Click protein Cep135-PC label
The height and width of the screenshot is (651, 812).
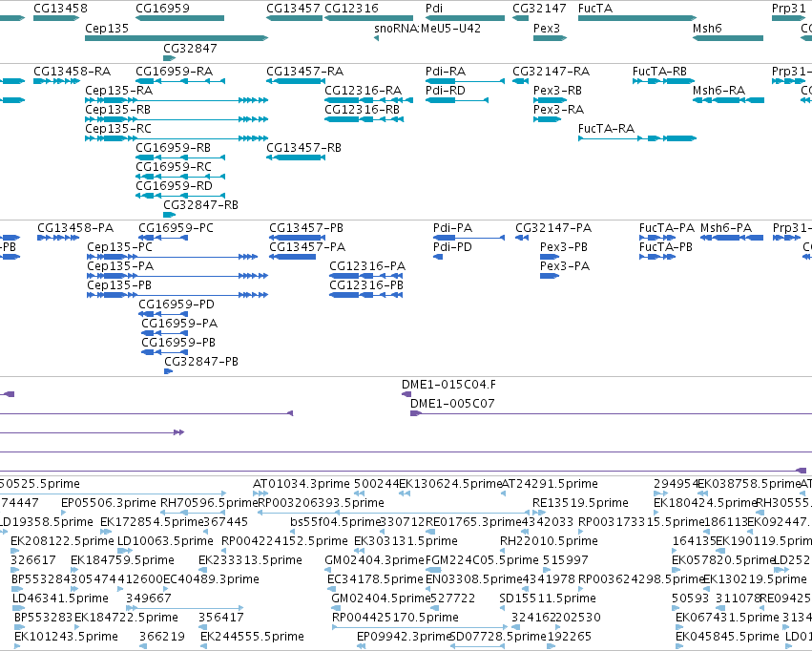click(x=119, y=247)
